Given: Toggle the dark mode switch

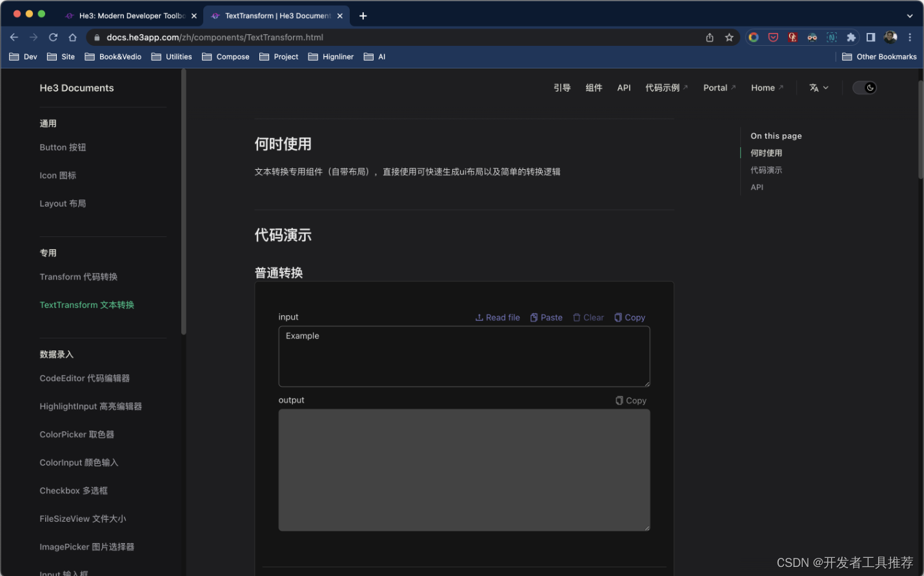Looking at the screenshot, I should (x=865, y=87).
